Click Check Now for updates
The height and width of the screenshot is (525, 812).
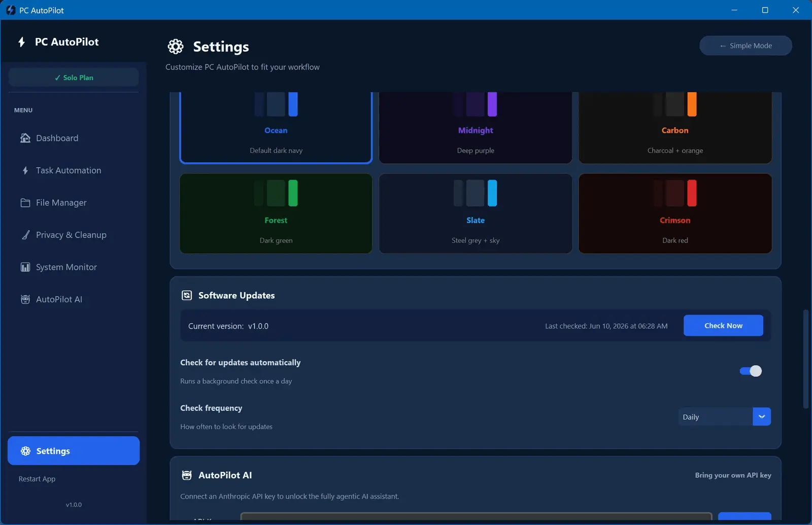[x=723, y=326]
